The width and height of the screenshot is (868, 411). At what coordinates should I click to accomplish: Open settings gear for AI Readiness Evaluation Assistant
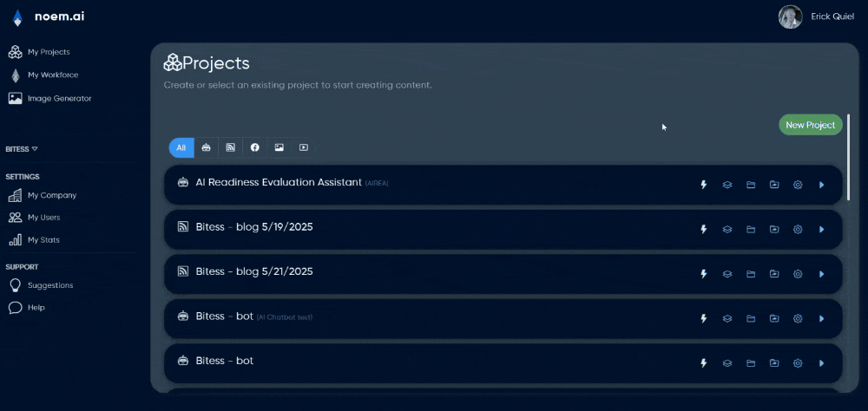[798, 185]
